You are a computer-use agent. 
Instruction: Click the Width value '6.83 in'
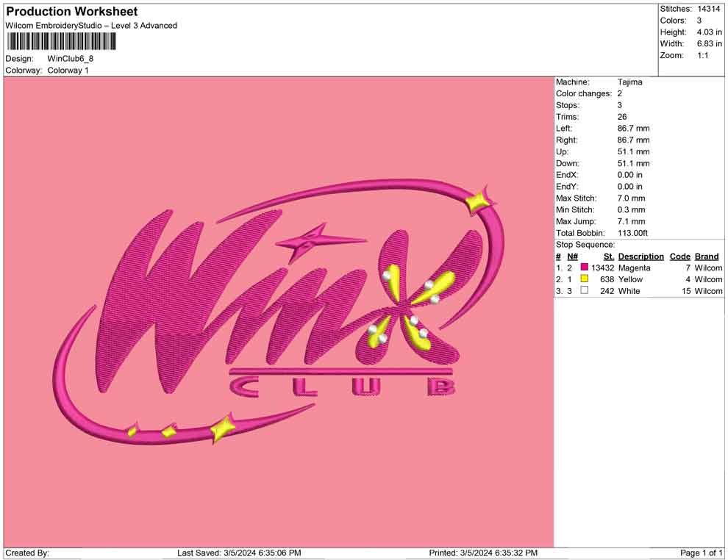tap(709, 43)
